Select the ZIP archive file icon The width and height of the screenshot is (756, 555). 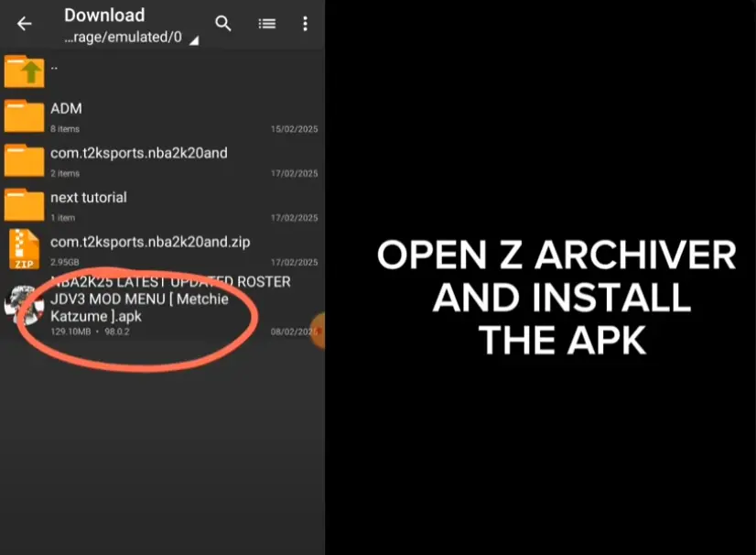click(x=24, y=249)
